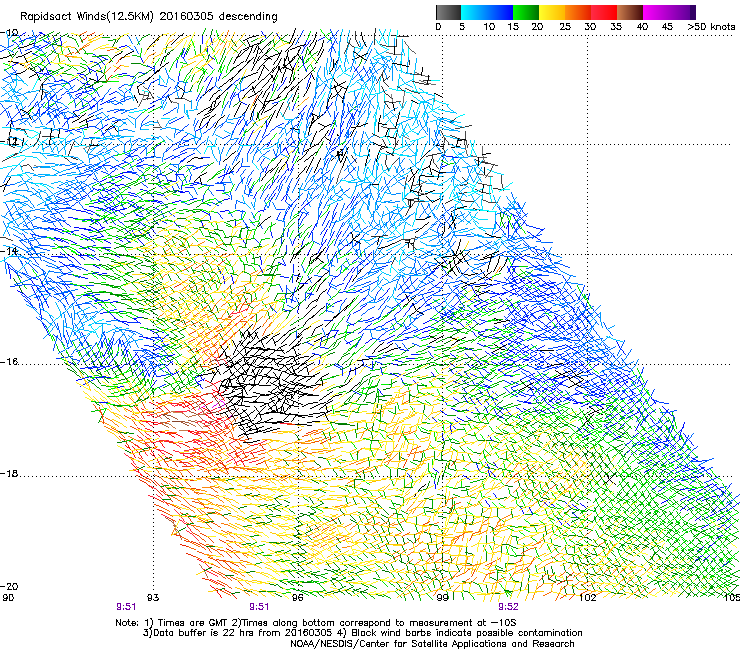Click the gray 0–5 knots color segment
Screen dimensions: 740x650
[448, 12]
